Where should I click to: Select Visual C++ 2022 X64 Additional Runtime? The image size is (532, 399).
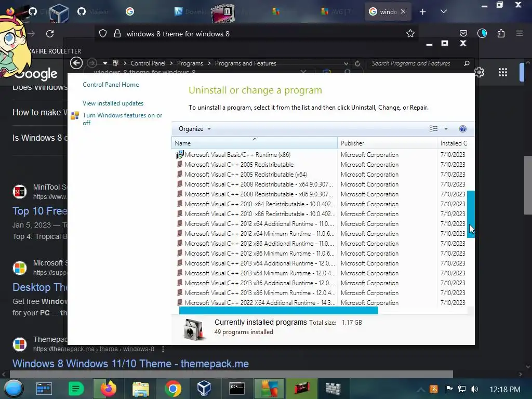click(260, 303)
